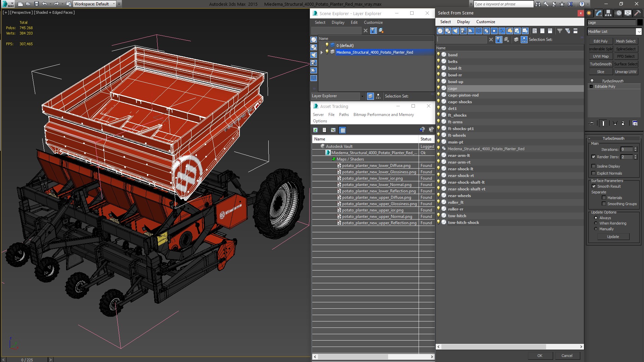The width and height of the screenshot is (644, 362).
Task: Open the Utilities hammer tab icon
Action: [637, 13]
